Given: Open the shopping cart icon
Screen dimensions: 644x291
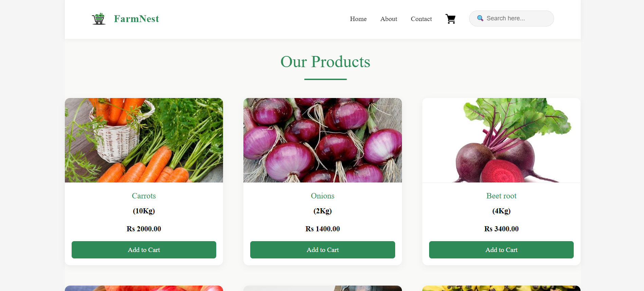Looking at the screenshot, I should click(x=450, y=19).
